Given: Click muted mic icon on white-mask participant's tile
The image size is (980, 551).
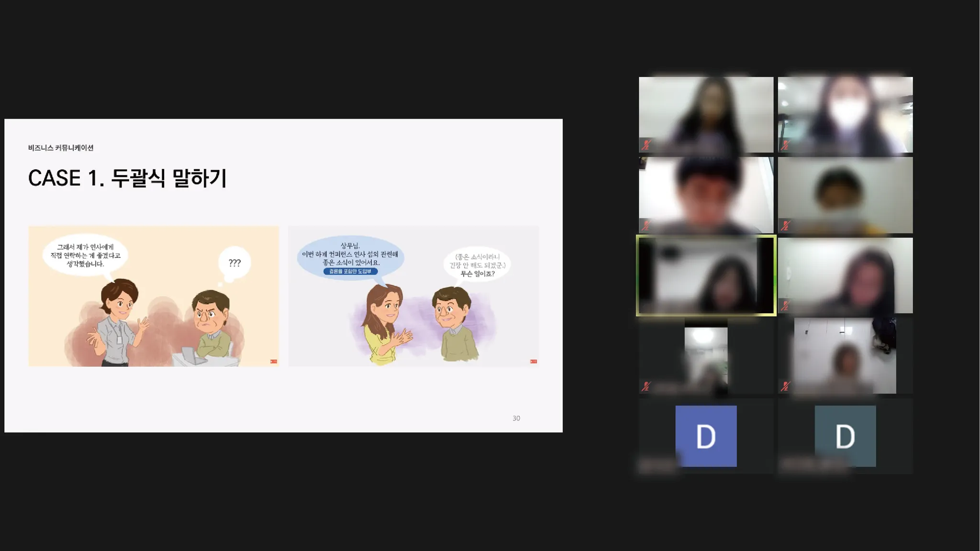Looking at the screenshot, I should click(x=785, y=145).
